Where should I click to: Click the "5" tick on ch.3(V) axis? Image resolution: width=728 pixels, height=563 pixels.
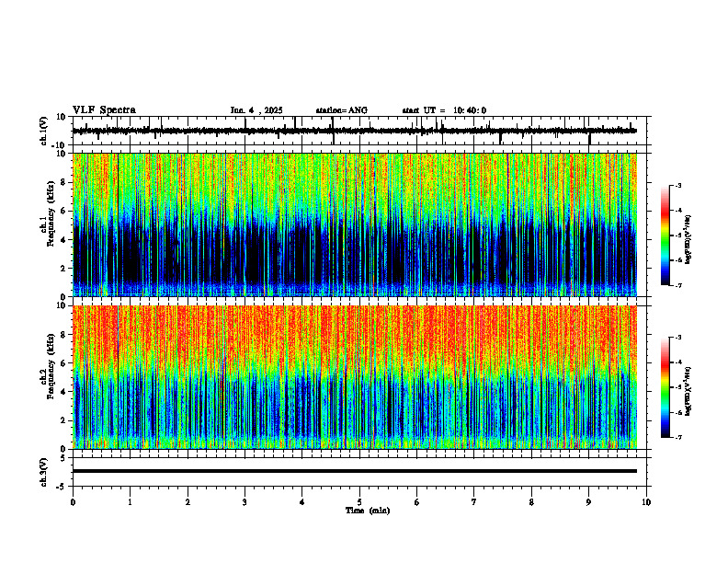(64, 458)
